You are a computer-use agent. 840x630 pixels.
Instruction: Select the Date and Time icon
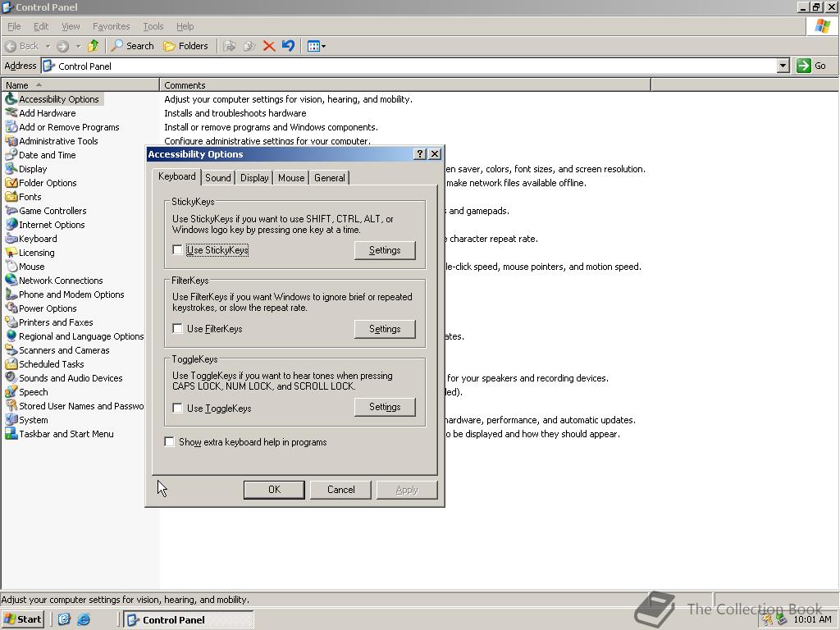(x=11, y=155)
